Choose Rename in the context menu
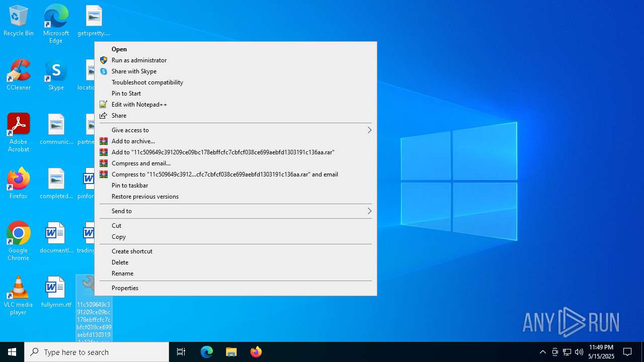 click(235, 274)
